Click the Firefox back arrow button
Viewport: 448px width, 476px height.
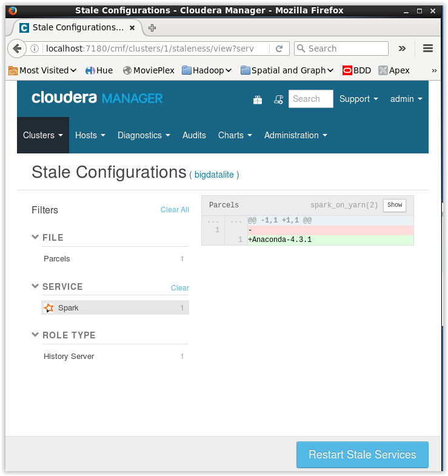pos(17,49)
